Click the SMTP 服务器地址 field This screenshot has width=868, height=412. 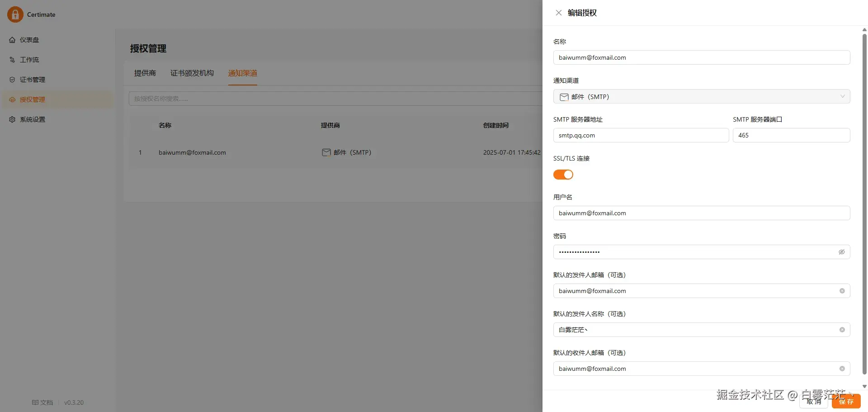click(x=641, y=135)
